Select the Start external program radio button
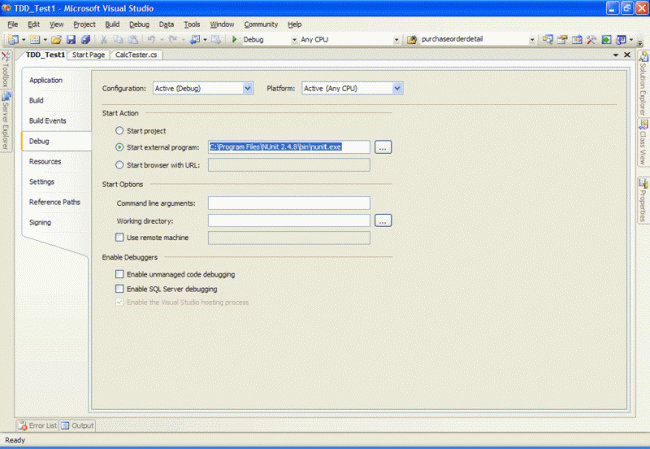The image size is (650, 449). (119, 147)
